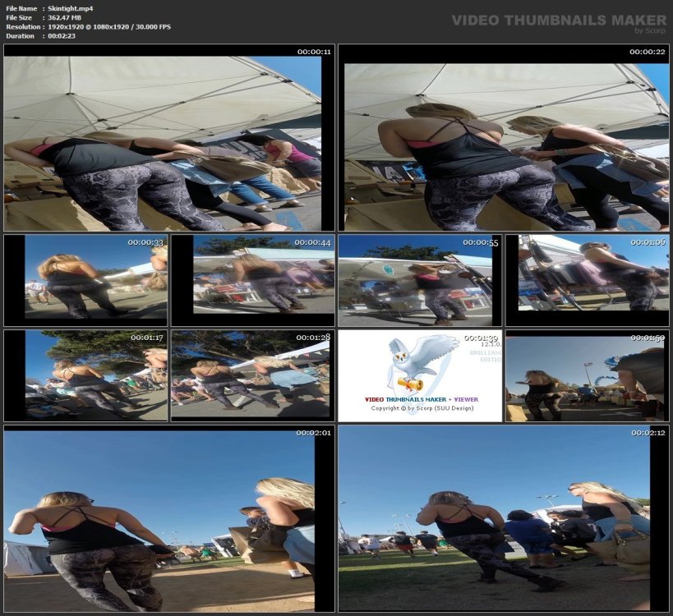View the large frame at 00:02:01

pyautogui.click(x=169, y=518)
